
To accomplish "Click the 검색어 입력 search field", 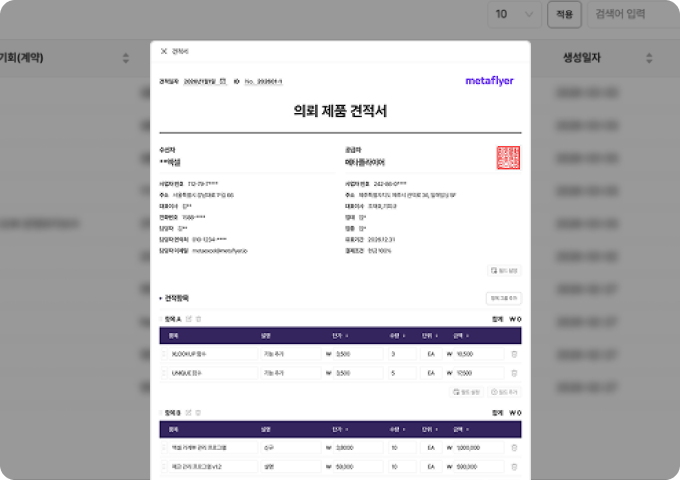I will [x=633, y=14].
